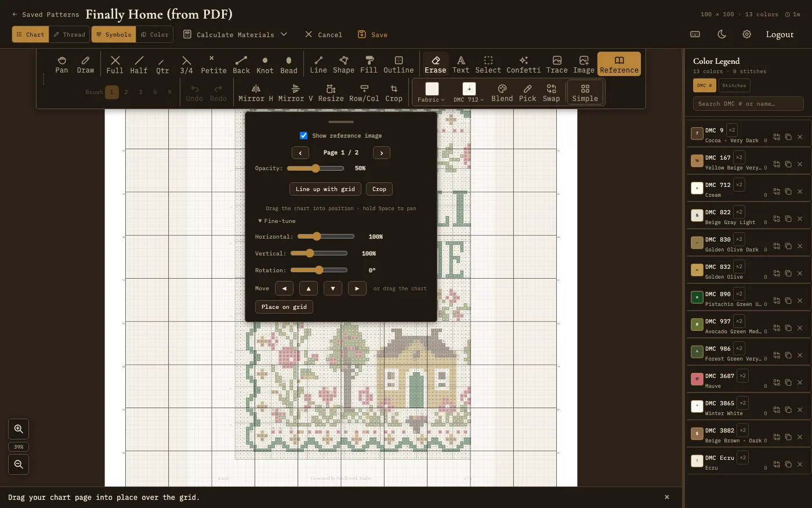Viewport: 812px width, 508px height.
Task: Switch to Chart view tab
Action: coord(31,34)
